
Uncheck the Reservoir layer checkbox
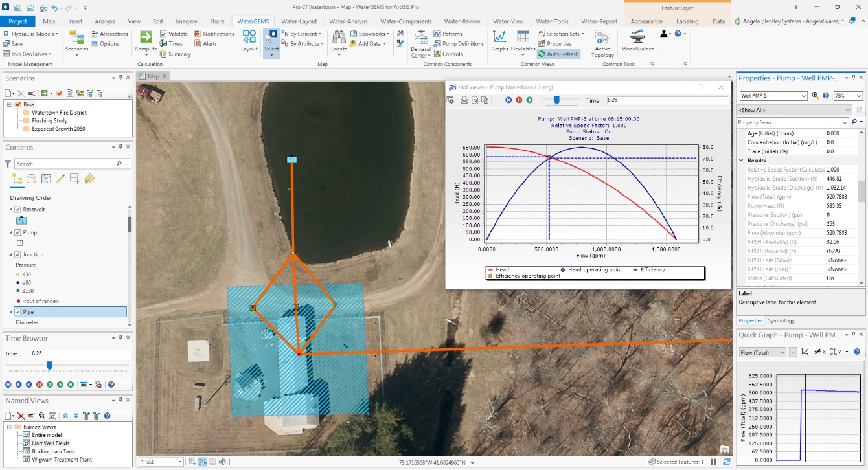coord(17,210)
